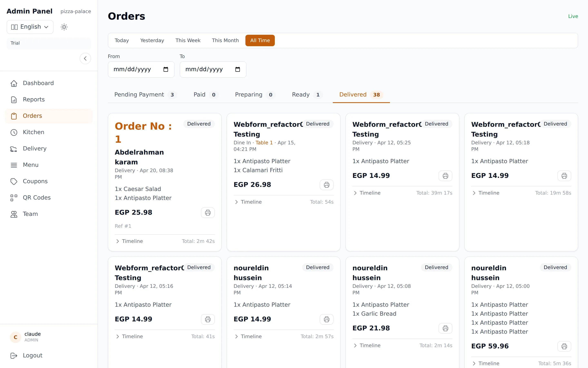Print the Apr 12, 05:18 PM order
This screenshot has height=368, width=588.
[564, 176]
